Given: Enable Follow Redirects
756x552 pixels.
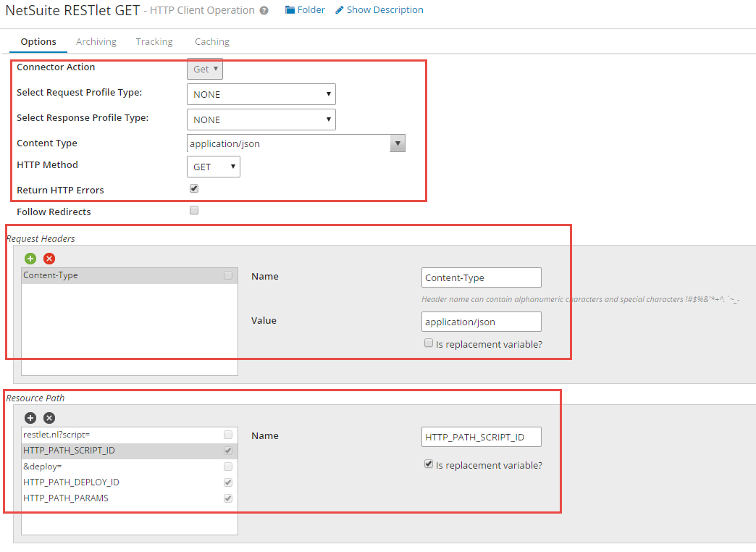Looking at the screenshot, I should [193, 210].
